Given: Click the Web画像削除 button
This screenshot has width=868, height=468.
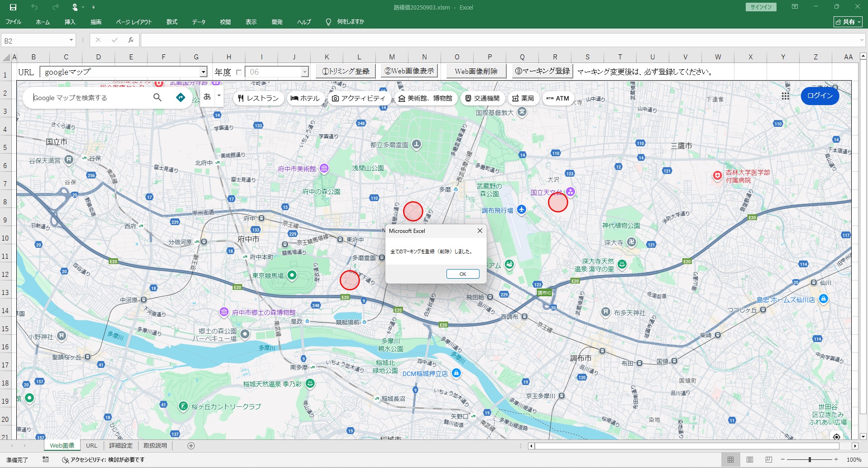Looking at the screenshot, I should tap(476, 72).
